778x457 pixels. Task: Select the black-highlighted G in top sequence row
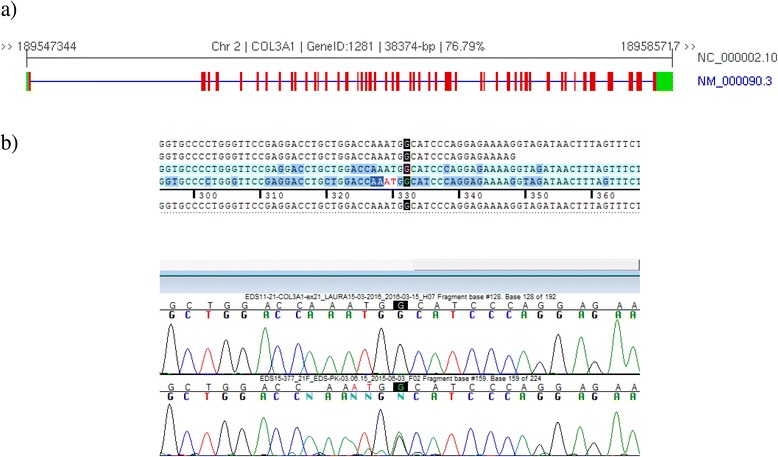coord(406,145)
